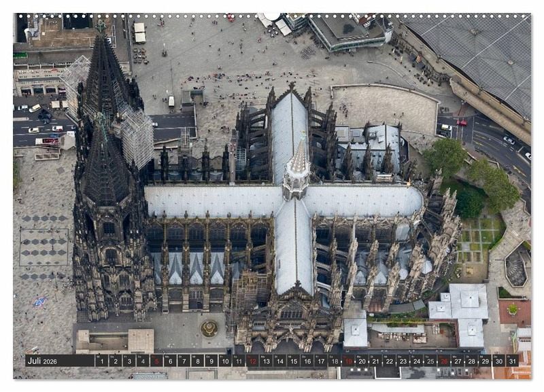544x392 pixels.
Task: Select day 1 in the calendar strip
Action: 101,361
